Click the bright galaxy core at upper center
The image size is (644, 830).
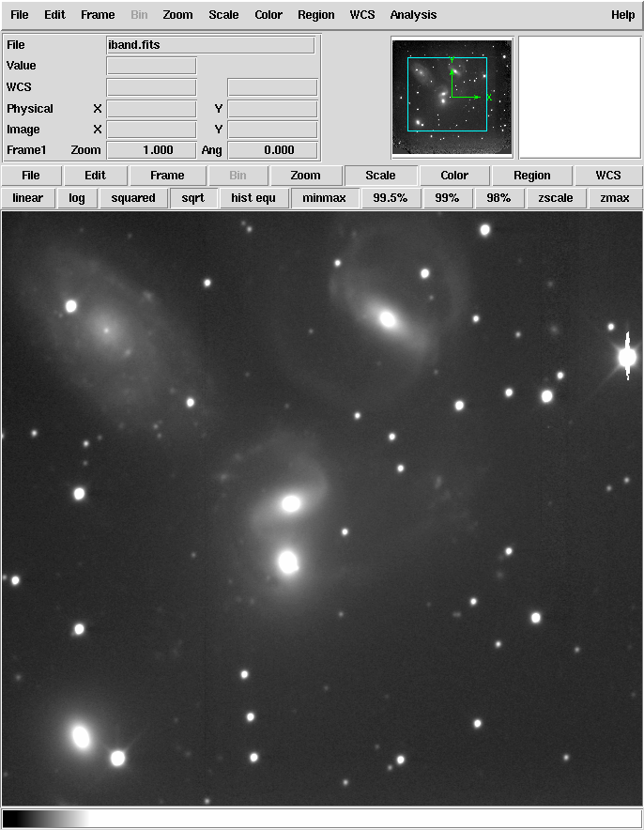388,318
